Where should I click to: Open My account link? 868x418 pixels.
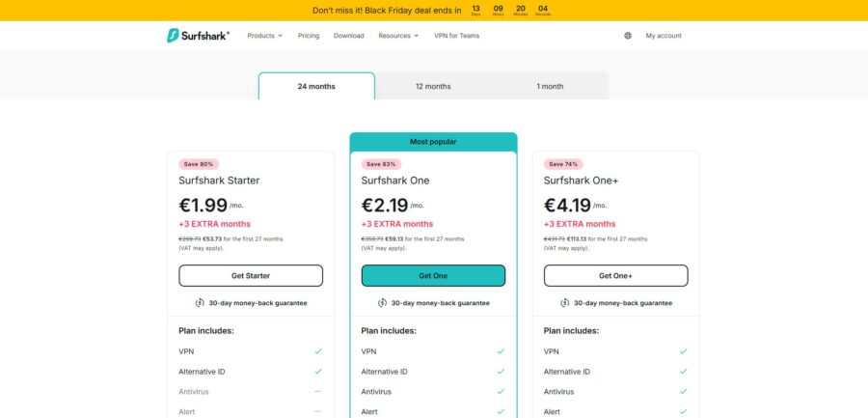pyautogui.click(x=664, y=36)
